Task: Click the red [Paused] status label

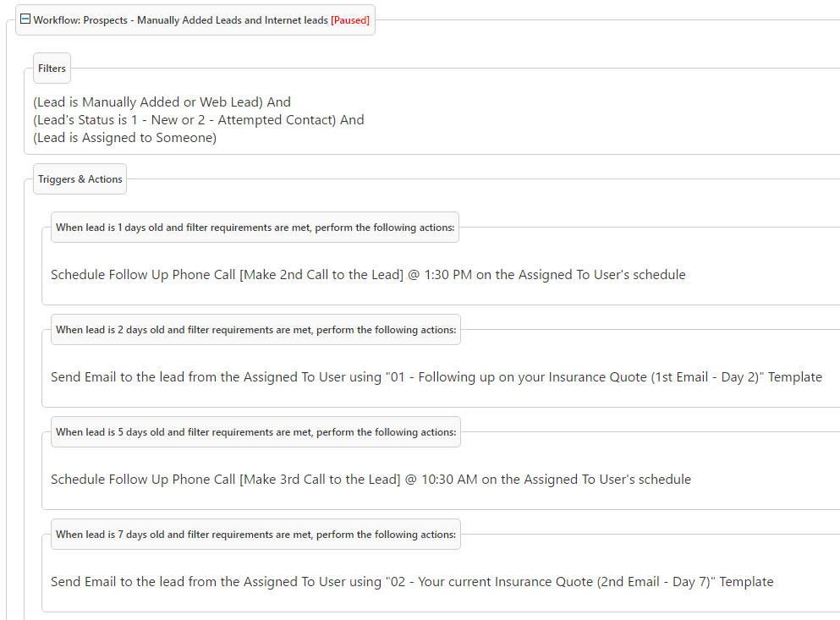Action: 349,20
